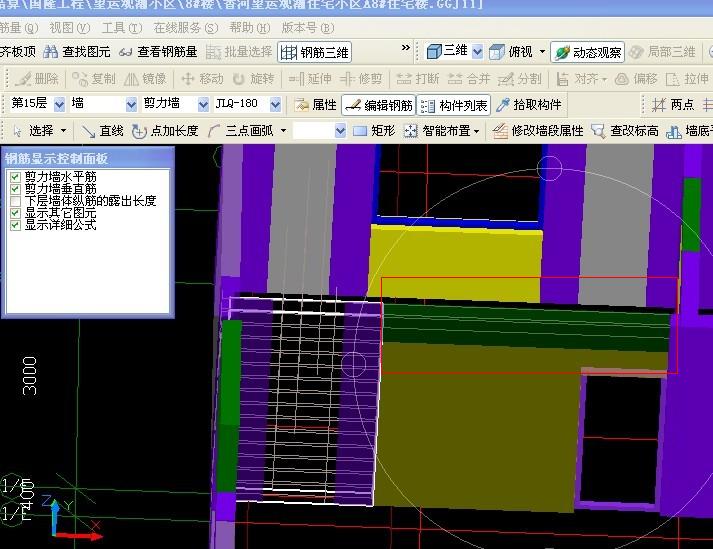This screenshot has height=549, width=713.
Task: Open 查看钢筋量 rebar quantity viewer
Action: point(158,52)
